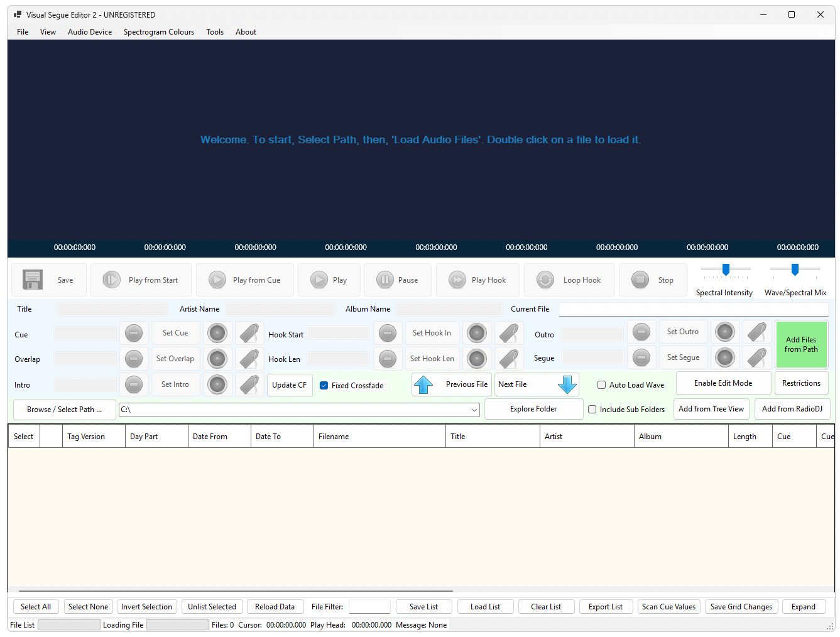
Task: Enable the Auto Load Wave checkbox
Action: coord(601,385)
